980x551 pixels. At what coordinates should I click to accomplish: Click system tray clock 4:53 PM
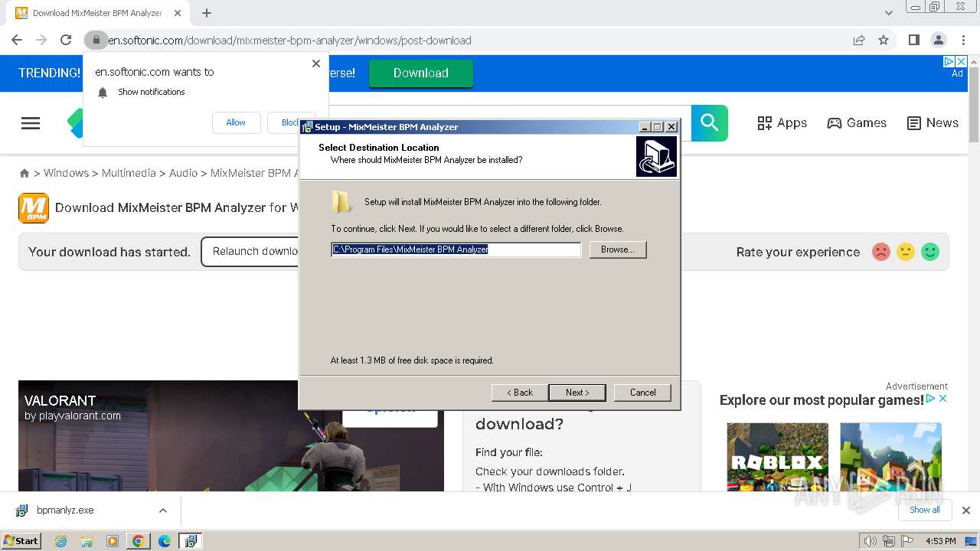pos(941,541)
